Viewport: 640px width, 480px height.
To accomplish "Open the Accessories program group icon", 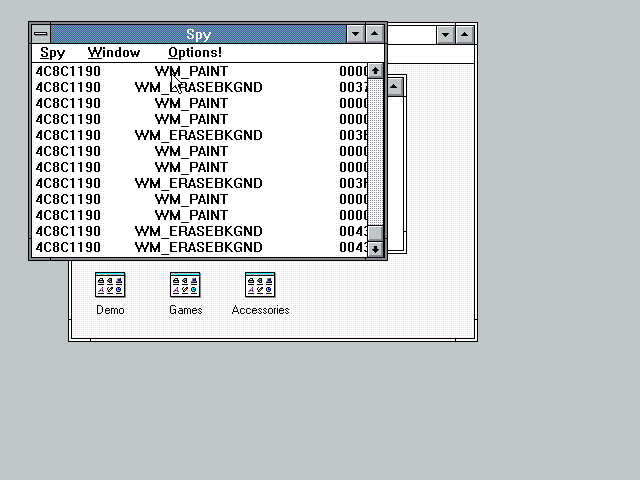I will (260, 285).
